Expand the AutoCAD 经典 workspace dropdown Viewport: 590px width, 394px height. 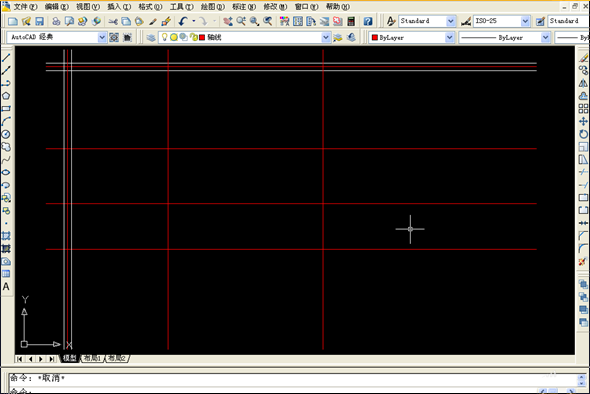click(102, 37)
